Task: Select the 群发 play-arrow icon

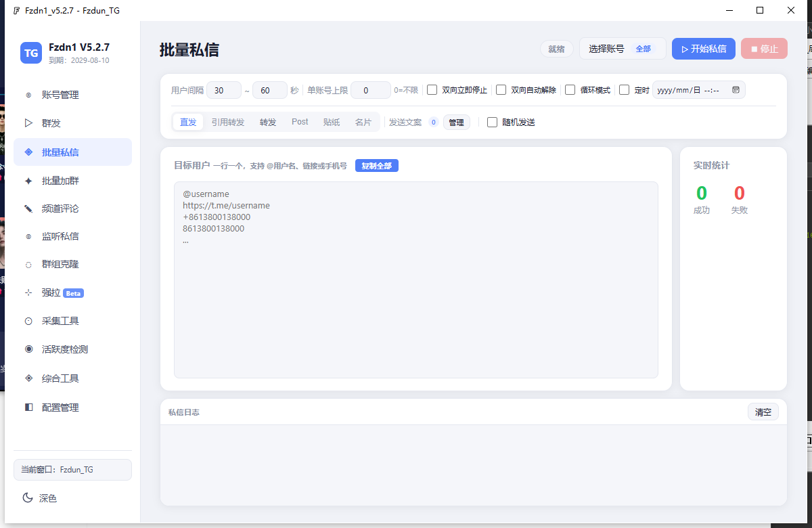Action: [x=28, y=123]
